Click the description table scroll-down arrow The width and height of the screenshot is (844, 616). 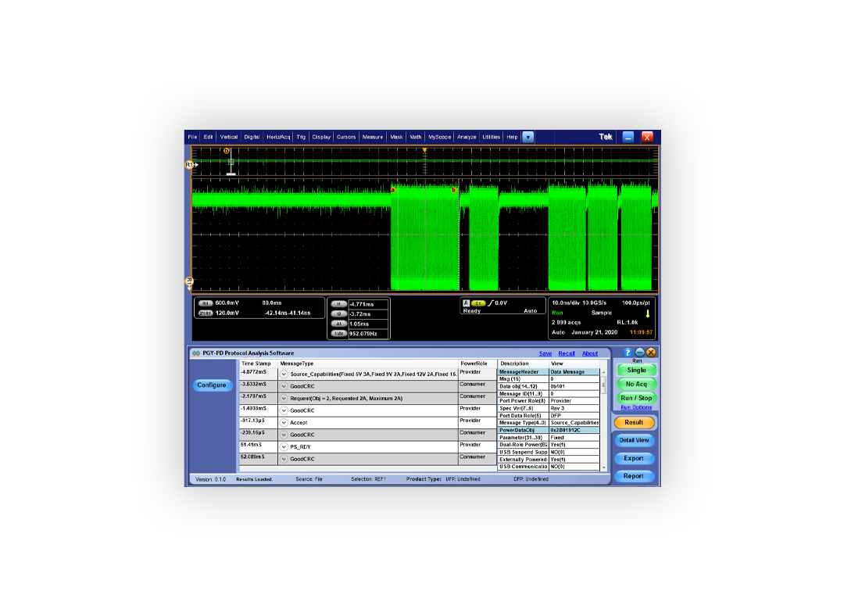pos(603,467)
